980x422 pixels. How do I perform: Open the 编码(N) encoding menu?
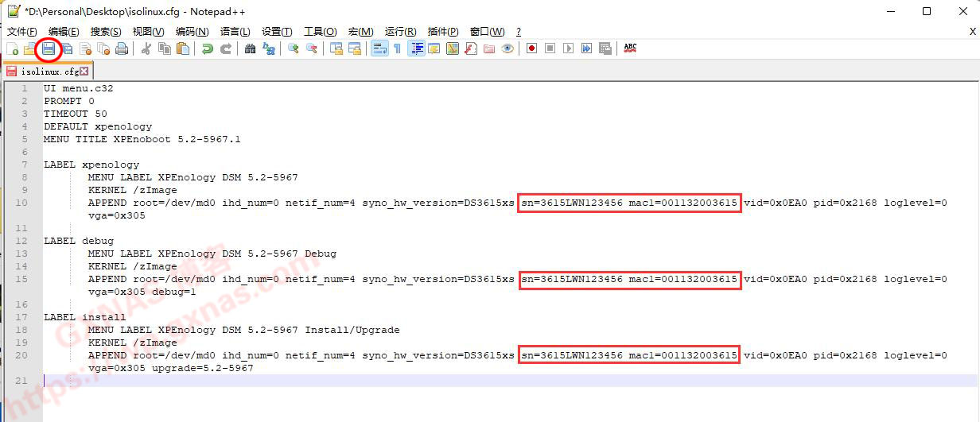point(192,32)
